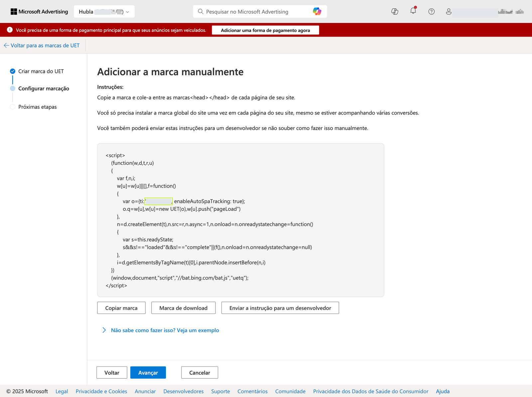Go to the Criar marca do UET step
The width and height of the screenshot is (532, 397).
point(41,71)
